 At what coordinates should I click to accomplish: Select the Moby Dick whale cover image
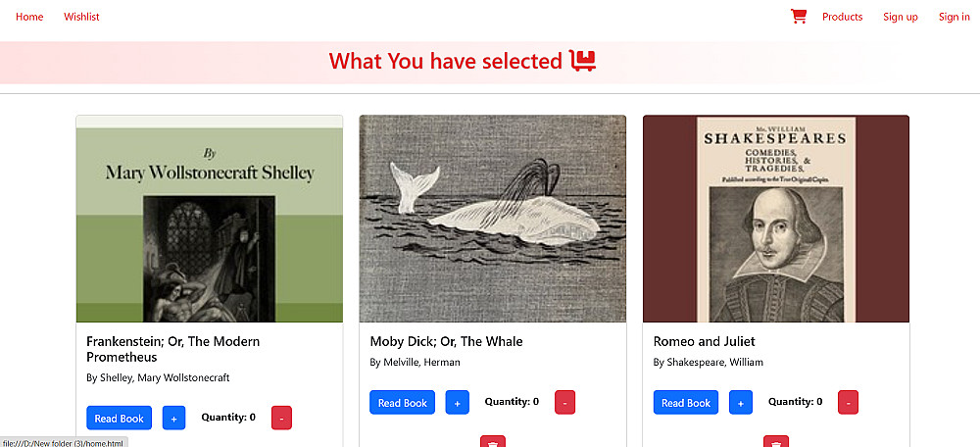pos(492,219)
